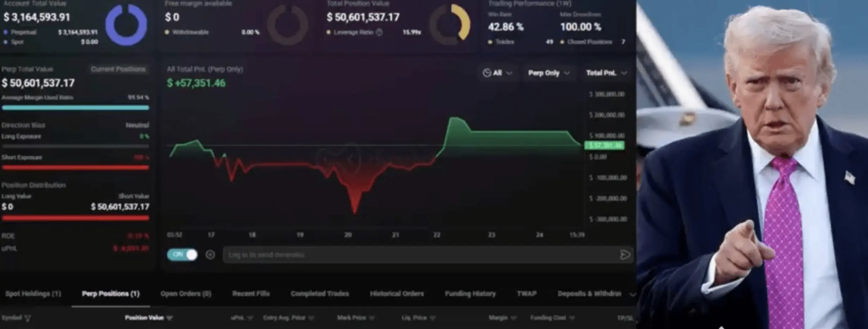Screen dimensions: 868x329
Task: Click the 100.00 % max drawdown value
Action: point(580,27)
